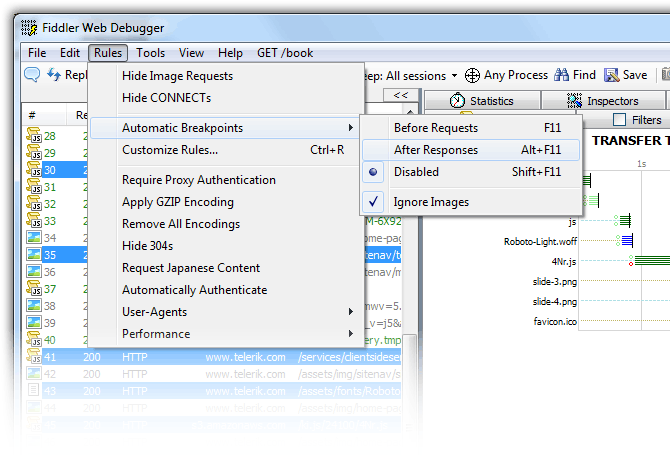The image size is (670, 470).
Task: Select the JS session icon for row 29
Action: tap(34, 153)
